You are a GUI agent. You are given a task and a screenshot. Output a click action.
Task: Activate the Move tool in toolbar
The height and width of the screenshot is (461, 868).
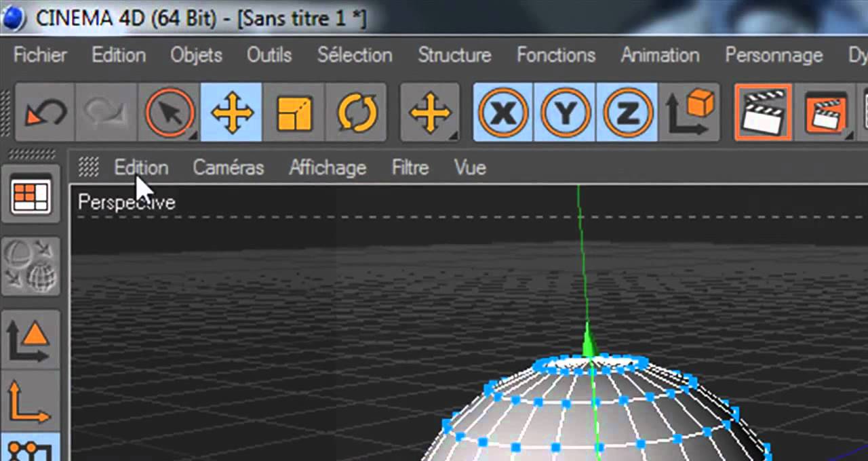point(232,113)
